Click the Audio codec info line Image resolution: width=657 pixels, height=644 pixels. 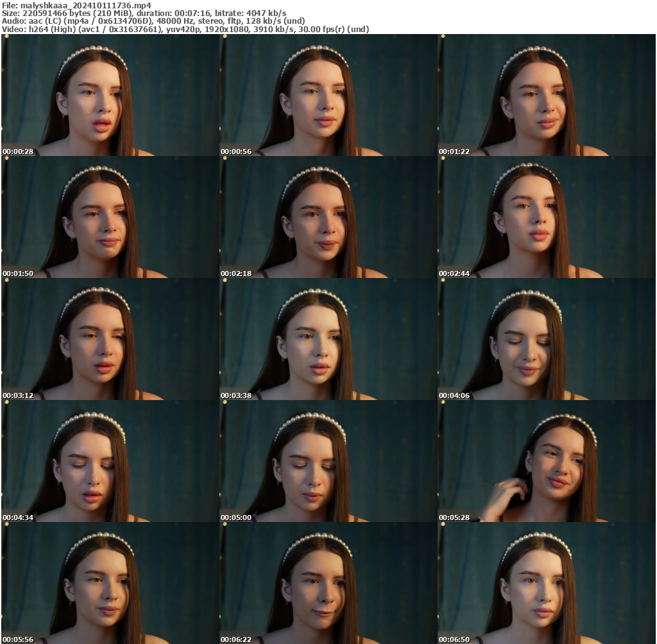coord(153,21)
